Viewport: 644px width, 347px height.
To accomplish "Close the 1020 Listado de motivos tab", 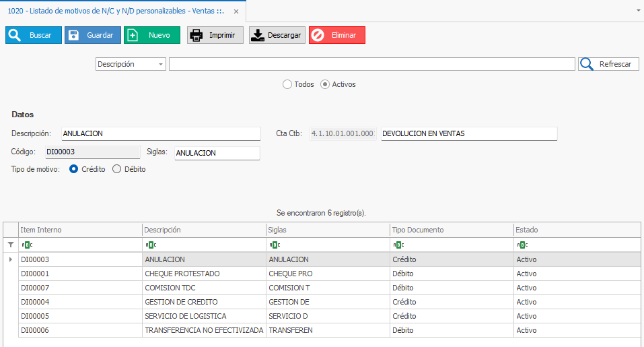I will pyautogui.click(x=236, y=11).
